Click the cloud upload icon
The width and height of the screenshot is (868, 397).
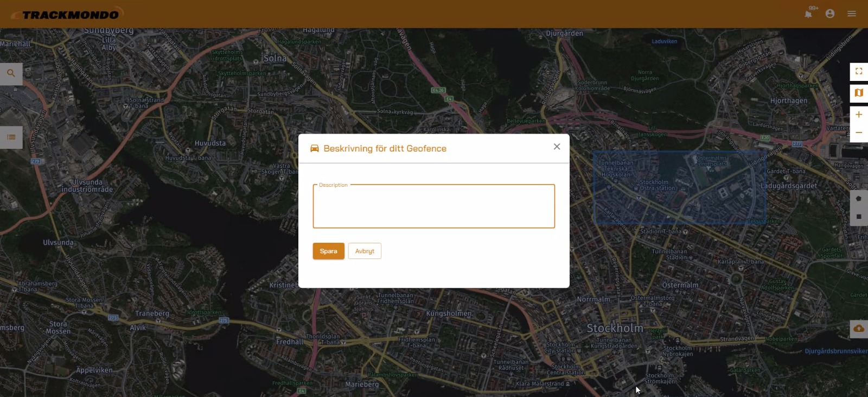pyautogui.click(x=859, y=329)
